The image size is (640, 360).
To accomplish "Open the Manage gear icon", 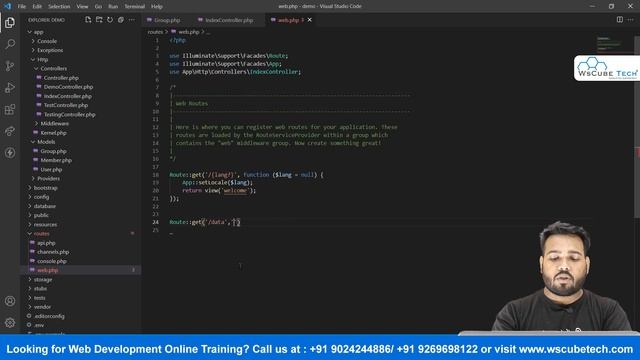I will pyautogui.click(x=10, y=323).
